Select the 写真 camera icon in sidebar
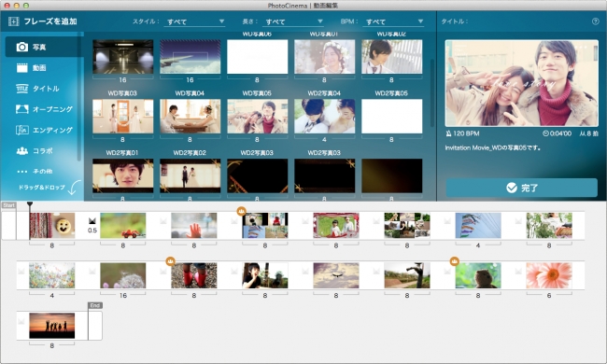Screen dimensions: 607x364 (22, 47)
